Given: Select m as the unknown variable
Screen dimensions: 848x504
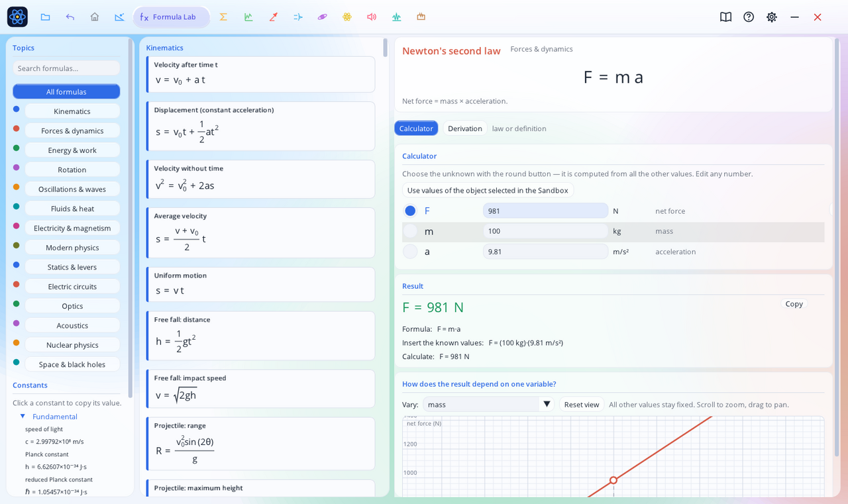Looking at the screenshot, I should (x=410, y=231).
